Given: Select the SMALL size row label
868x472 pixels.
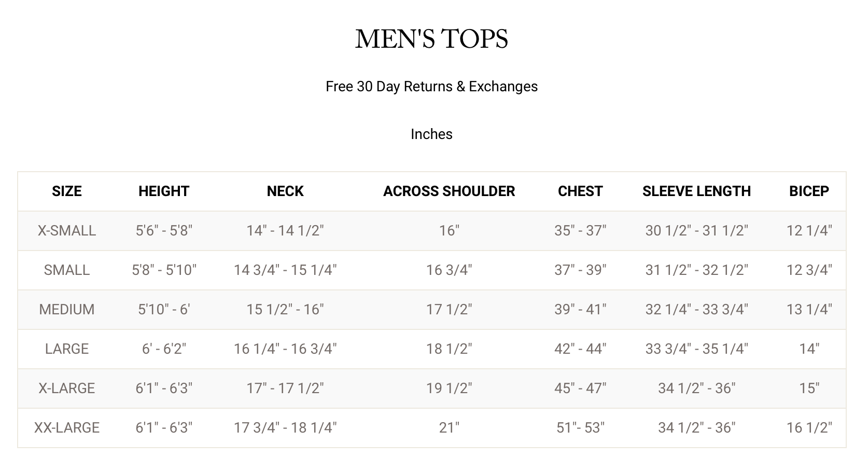Looking at the screenshot, I should coord(67,270).
